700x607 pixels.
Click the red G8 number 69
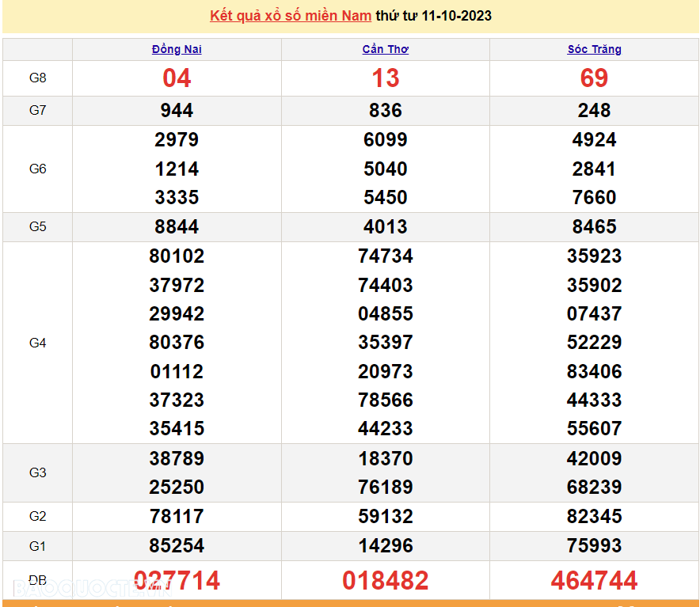[x=594, y=78]
